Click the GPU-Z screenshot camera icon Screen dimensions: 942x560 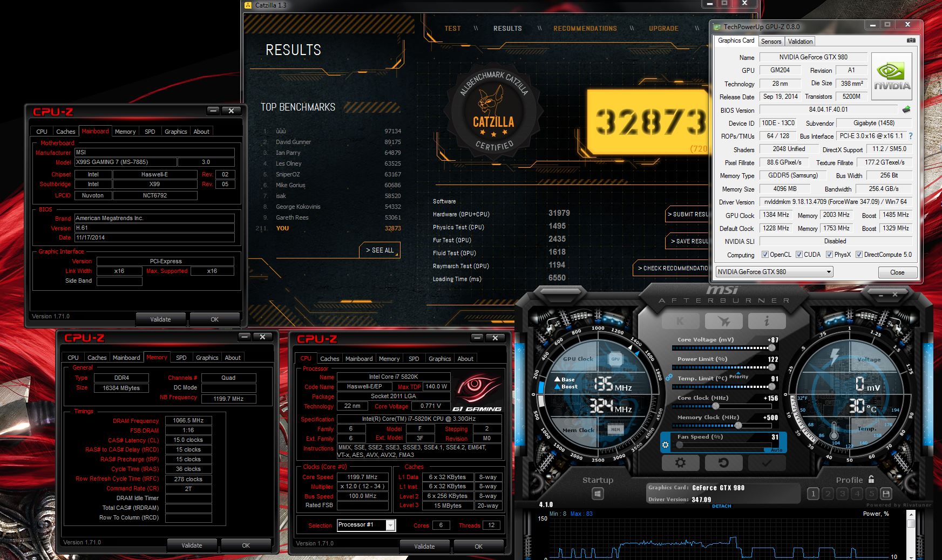tap(911, 40)
